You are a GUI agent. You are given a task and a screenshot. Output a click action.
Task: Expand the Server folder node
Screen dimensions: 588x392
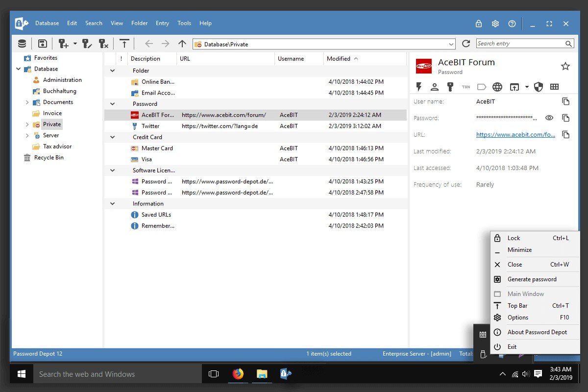pos(27,136)
